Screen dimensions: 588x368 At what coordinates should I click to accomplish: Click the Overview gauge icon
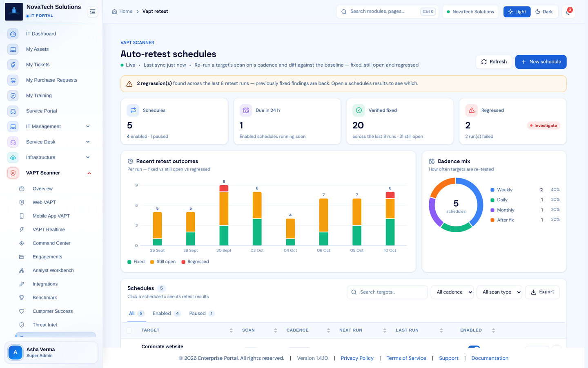point(22,189)
